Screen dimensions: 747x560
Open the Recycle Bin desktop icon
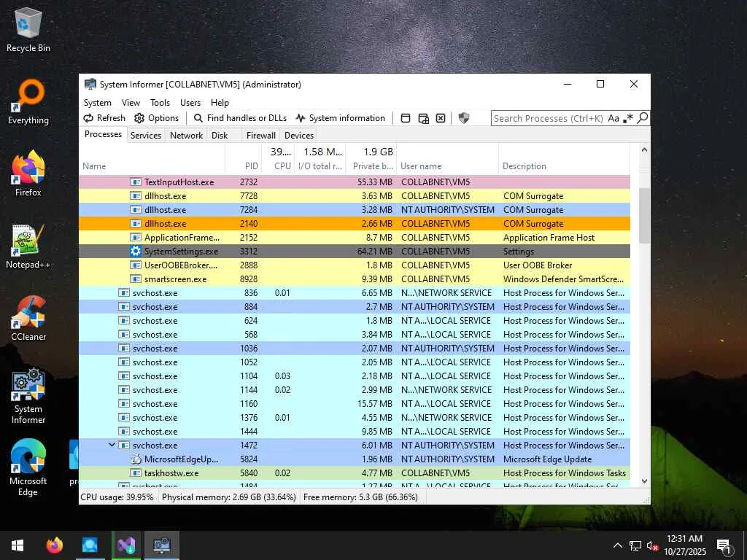[x=28, y=30]
